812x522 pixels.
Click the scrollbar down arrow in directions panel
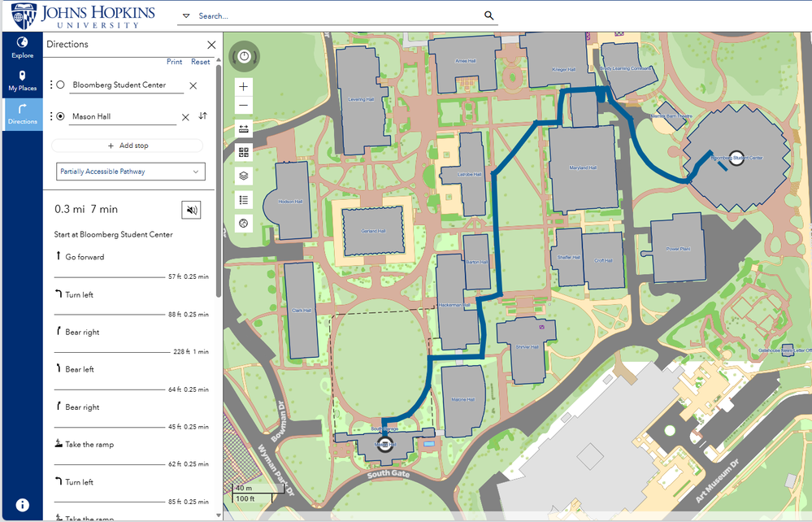219,515
